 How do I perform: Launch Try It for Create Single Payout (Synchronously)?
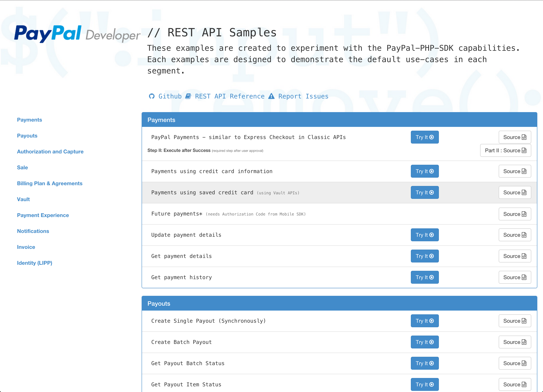coord(424,321)
